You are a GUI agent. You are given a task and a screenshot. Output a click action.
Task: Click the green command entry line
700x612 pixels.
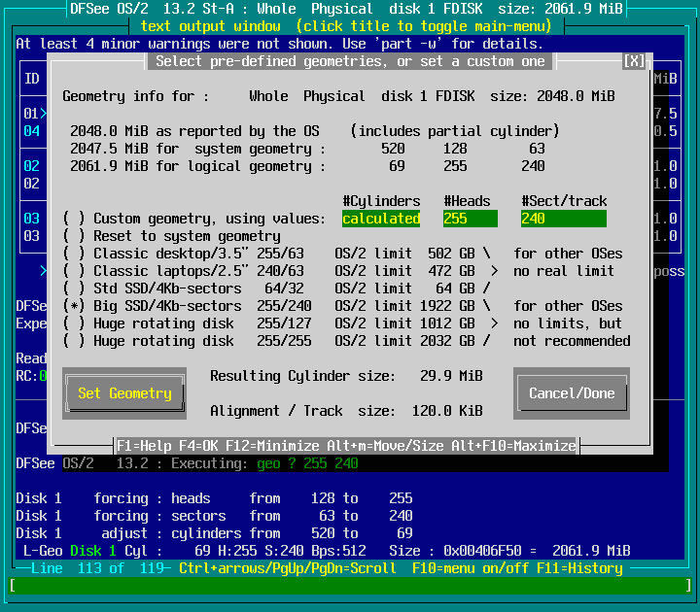(350, 586)
